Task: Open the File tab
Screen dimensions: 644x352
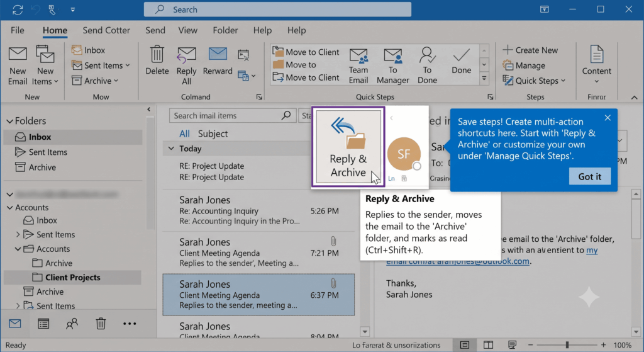Action: 17,30
